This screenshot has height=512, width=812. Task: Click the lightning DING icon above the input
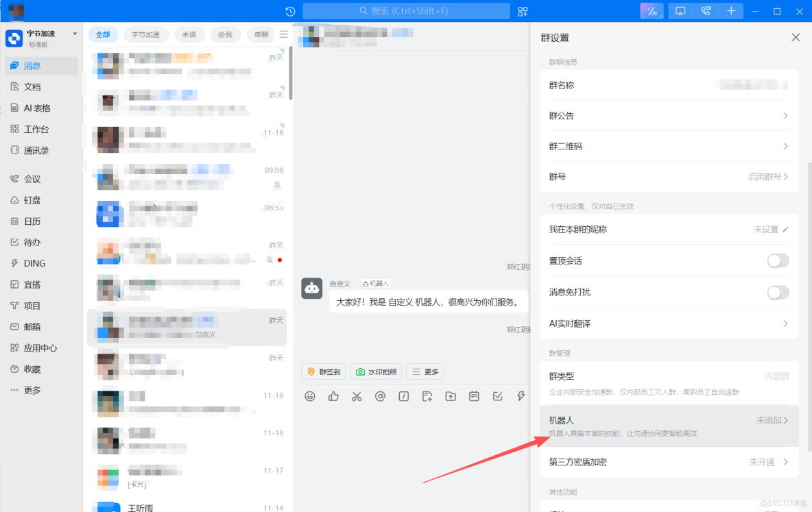coord(521,396)
